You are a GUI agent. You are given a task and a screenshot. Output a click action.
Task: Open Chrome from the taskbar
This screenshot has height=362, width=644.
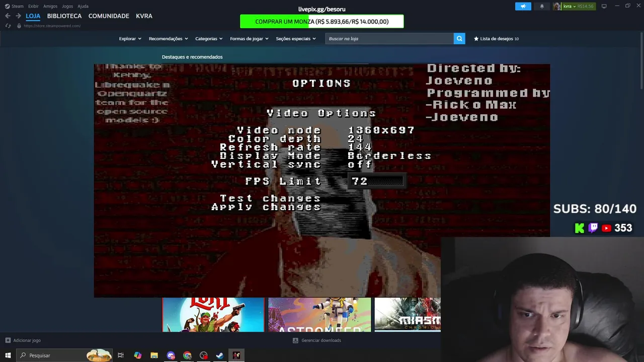tap(187, 355)
